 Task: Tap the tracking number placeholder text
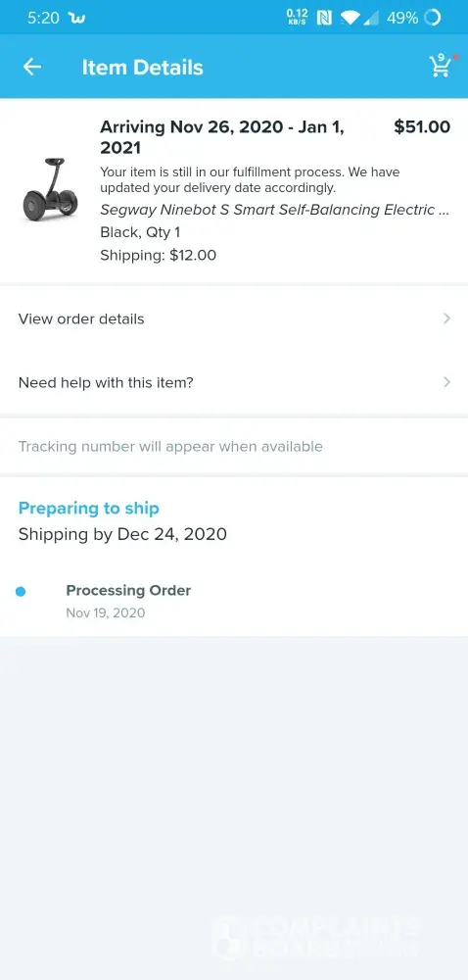170,446
